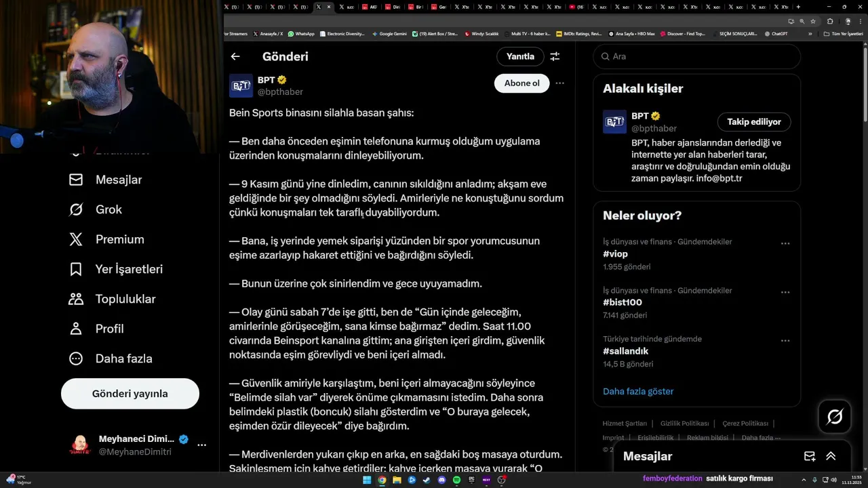
Task: Compose new message in Mesajlar drawer
Action: pyautogui.click(x=809, y=456)
